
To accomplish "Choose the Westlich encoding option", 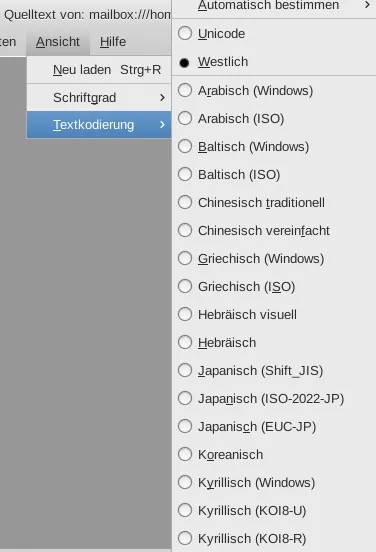I will 274,62.
